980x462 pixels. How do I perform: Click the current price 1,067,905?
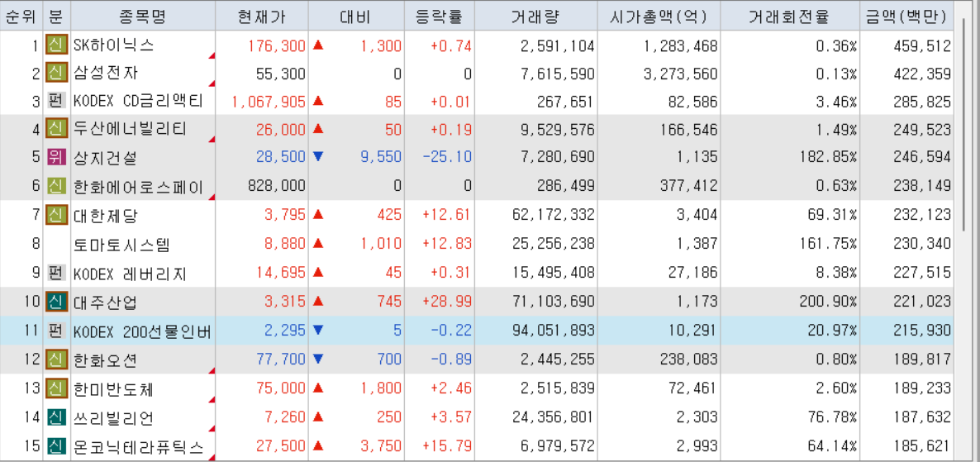(x=269, y=102)
